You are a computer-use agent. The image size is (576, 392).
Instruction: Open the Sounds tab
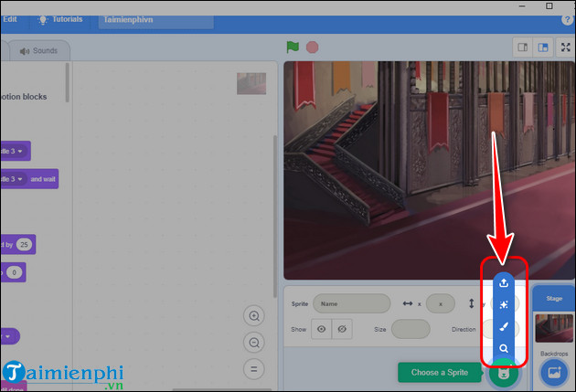click(x=39, y=50)
